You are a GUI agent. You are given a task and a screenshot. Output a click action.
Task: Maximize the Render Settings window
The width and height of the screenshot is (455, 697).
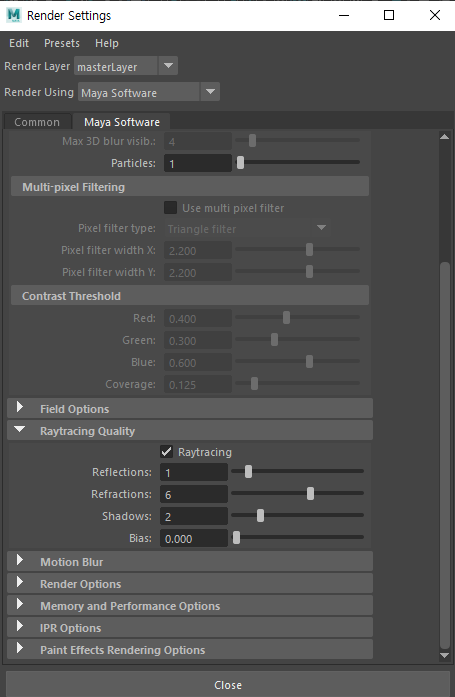pyautogui.click(x=389, y=15)
